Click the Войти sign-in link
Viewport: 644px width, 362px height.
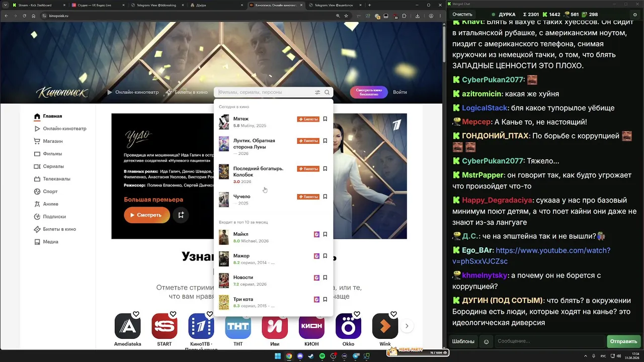400,93
